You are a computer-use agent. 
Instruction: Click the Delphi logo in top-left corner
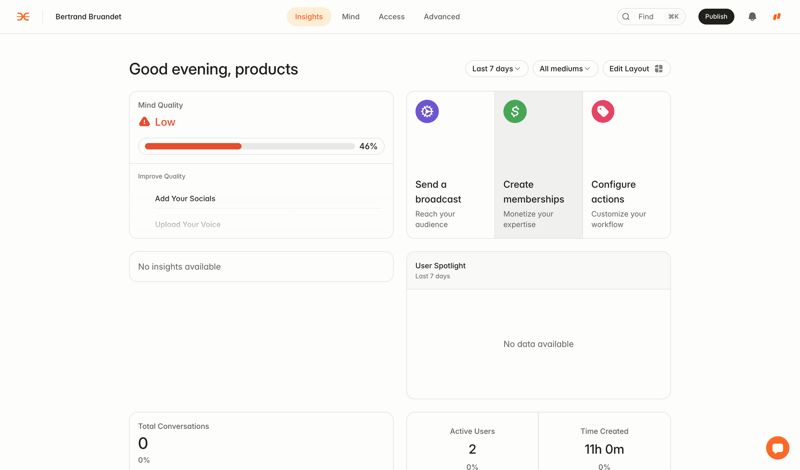click(23, 17)
